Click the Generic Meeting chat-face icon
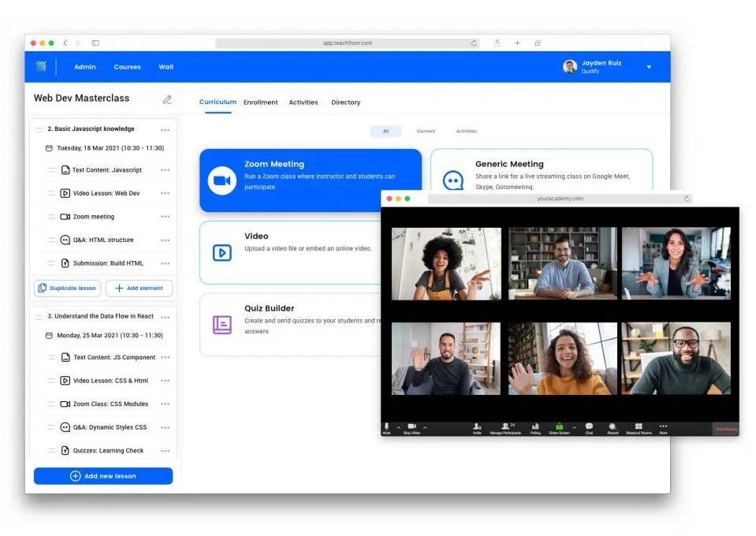This screenshot has width=756, height=536. pos(452,181)
